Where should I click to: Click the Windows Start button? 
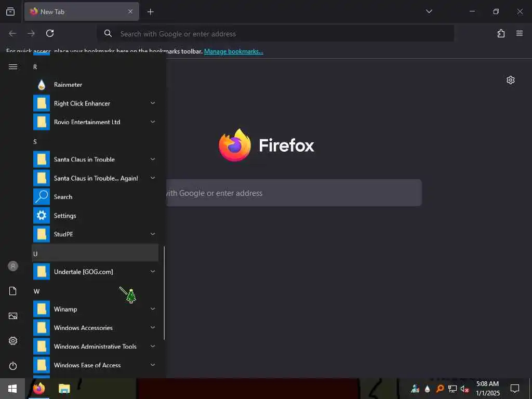point(12,389)
